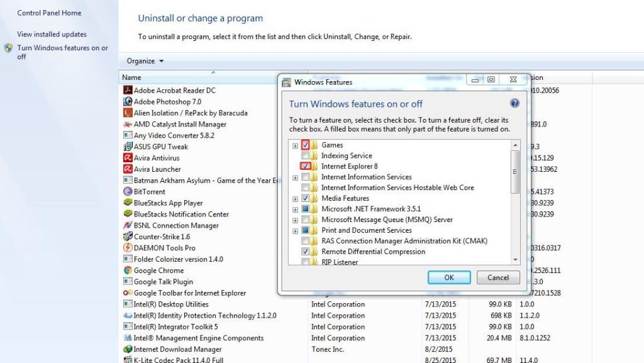Cancel the Windows Features dialog

498,277
